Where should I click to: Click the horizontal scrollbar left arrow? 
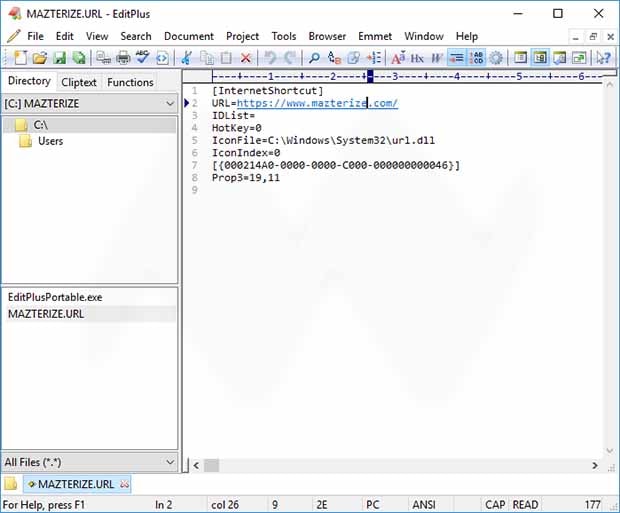pos(196,466)
